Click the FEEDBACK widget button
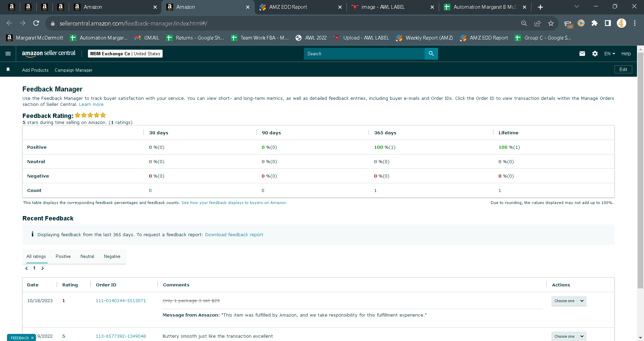This screenshot has height=341, width=644. pyautogui.click(x=20, y=338)
